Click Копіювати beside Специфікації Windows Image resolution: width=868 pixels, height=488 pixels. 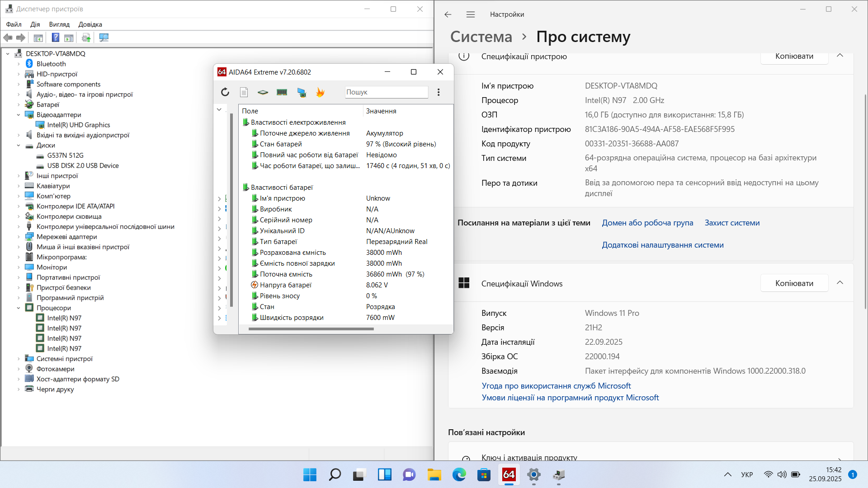(794, 283)
